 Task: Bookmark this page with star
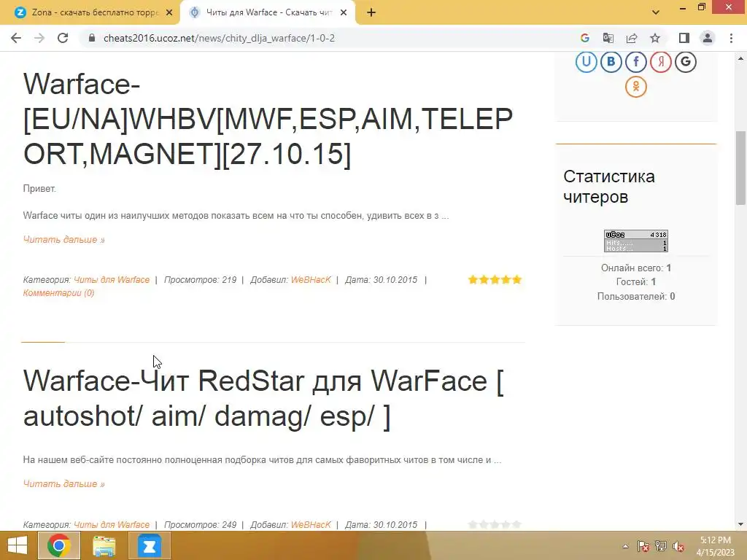pyautogui.click(x=655, y=38)
